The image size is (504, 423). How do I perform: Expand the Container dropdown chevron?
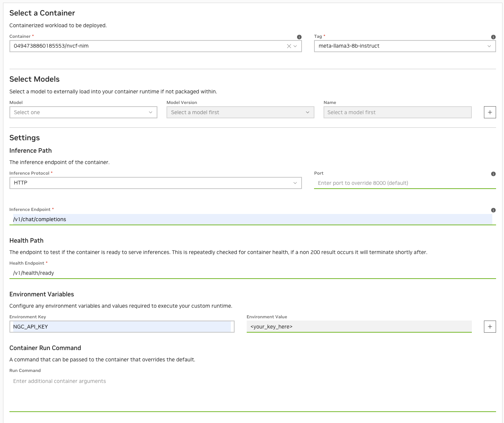[296, 46]
